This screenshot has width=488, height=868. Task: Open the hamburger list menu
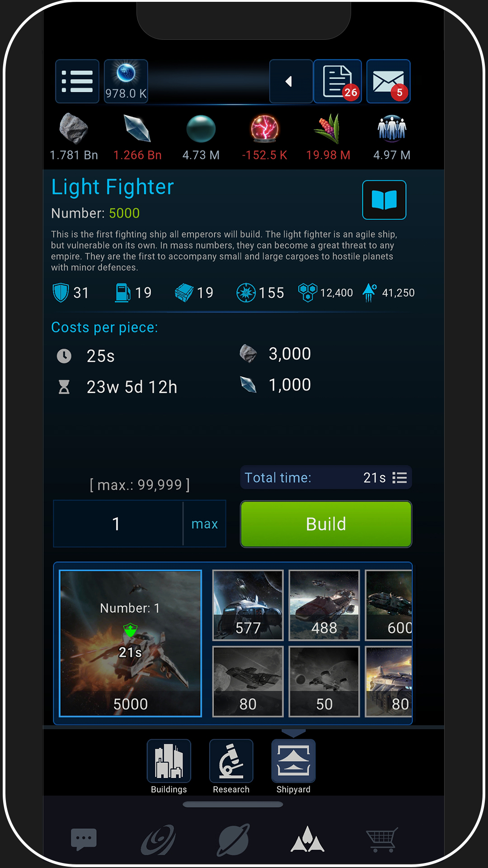click(77, 81)
